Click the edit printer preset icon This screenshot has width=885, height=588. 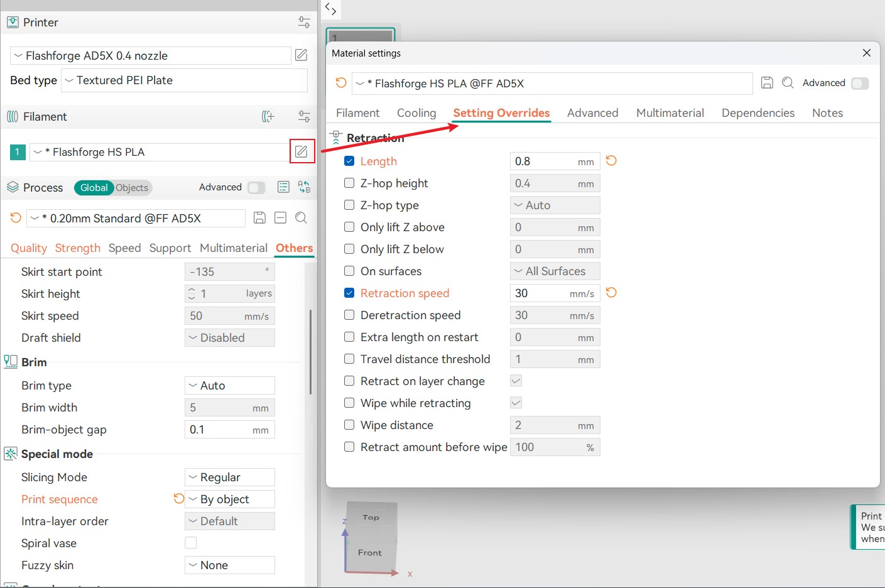(x=301, y=55)
